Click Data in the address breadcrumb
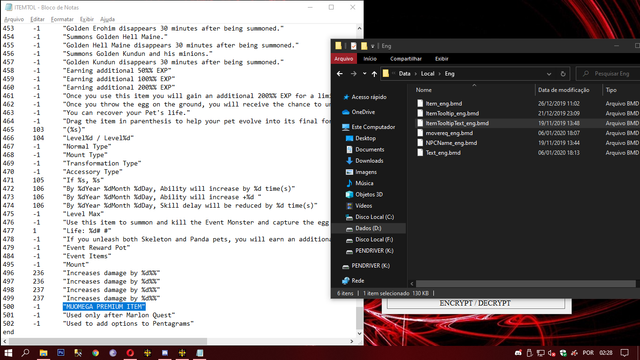Viewport: 640px width, 360px height. click(404, 74)
